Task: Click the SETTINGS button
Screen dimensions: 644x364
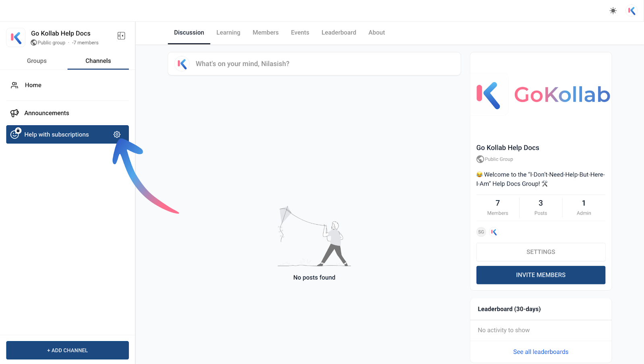Action: pos(541,252)
